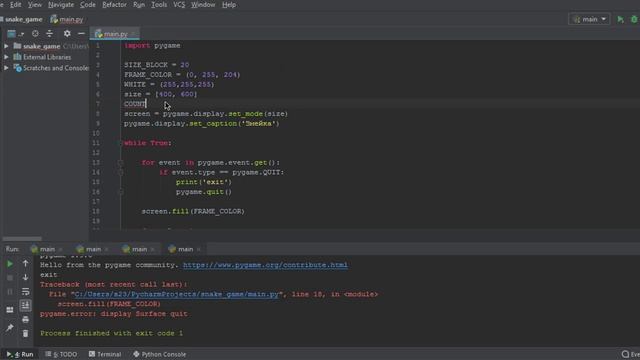Open the Refactor menu

[114, 5]
